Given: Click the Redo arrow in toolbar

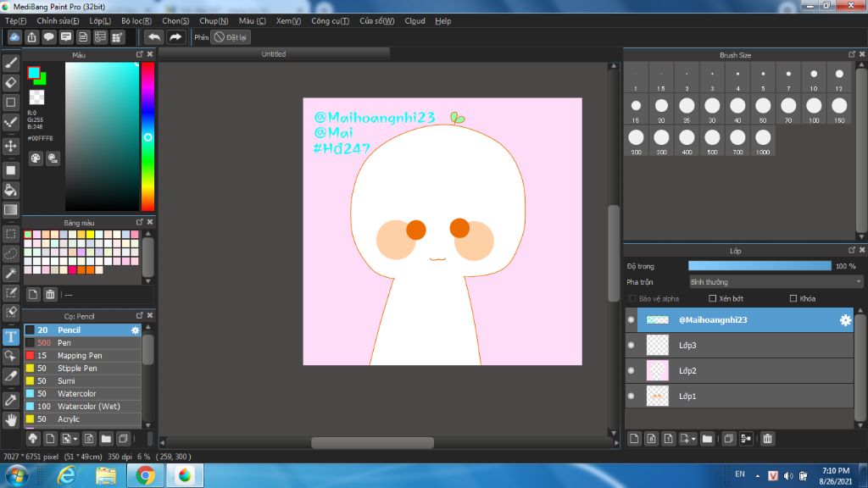Looking at the screenshot, I should (175, 37).
